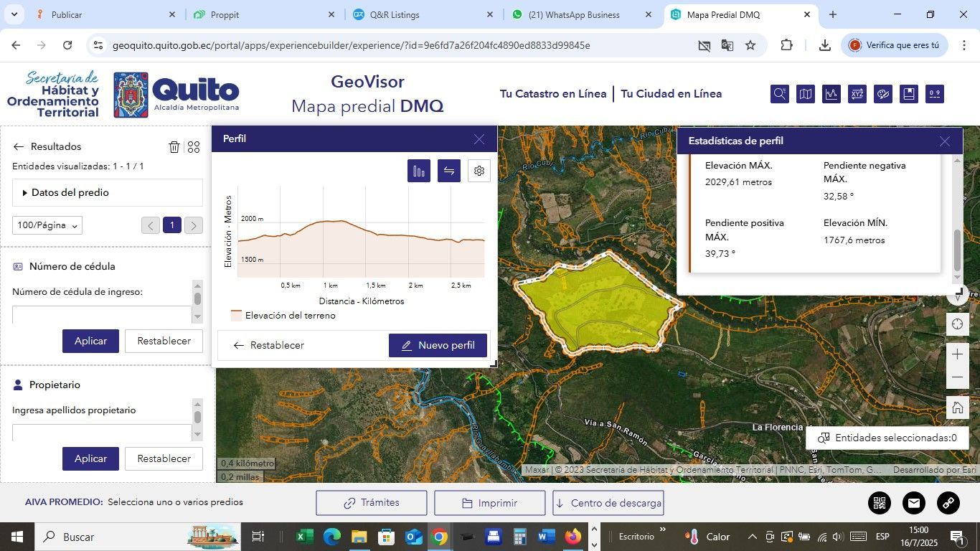
Task: Click the Centro de descarga button
Action: [x=608, y=503]
